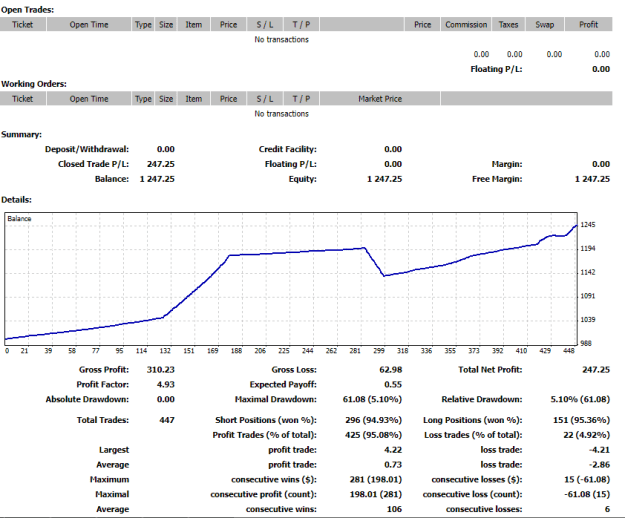Click the Taxes column header
The width and height of the screenshot is (625, 518).
tap(508, 24)
